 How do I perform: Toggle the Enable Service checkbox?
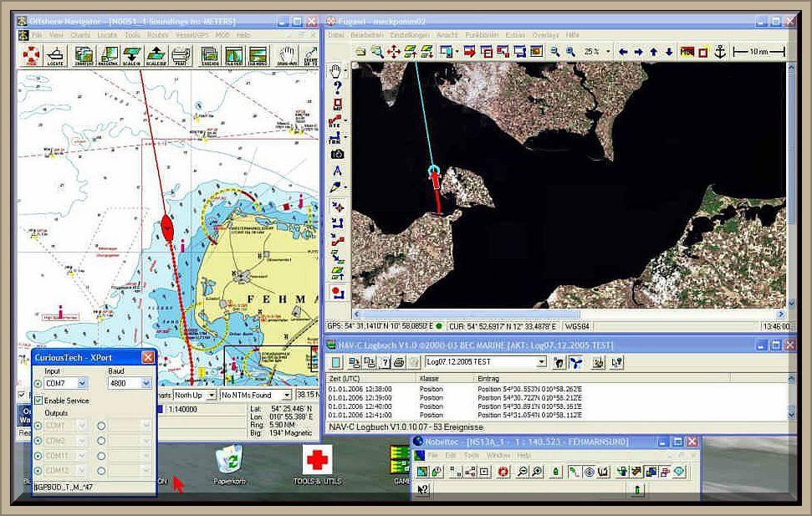pyautogui.click(x=38, y=401)
